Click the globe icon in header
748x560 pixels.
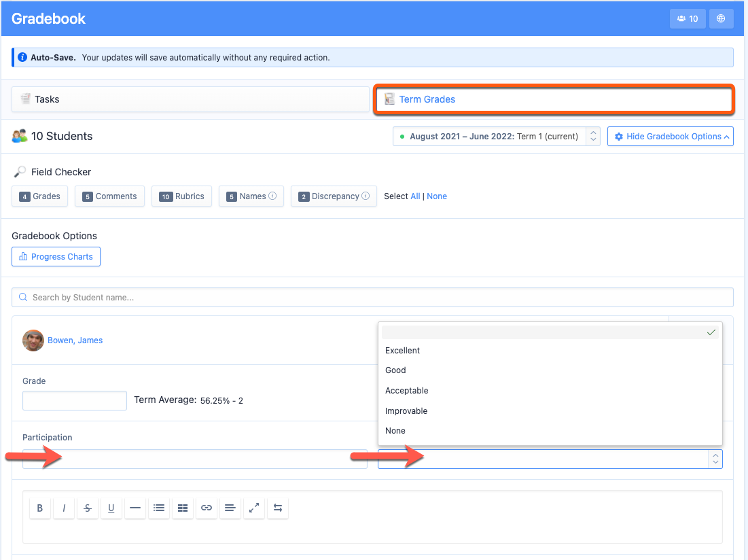pyautogui.click(x=721, y=19)
